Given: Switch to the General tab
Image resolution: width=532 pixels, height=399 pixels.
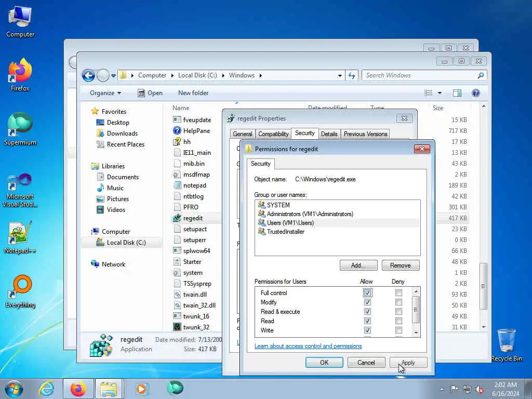Looking at the screenshot, I should (242, 134).
